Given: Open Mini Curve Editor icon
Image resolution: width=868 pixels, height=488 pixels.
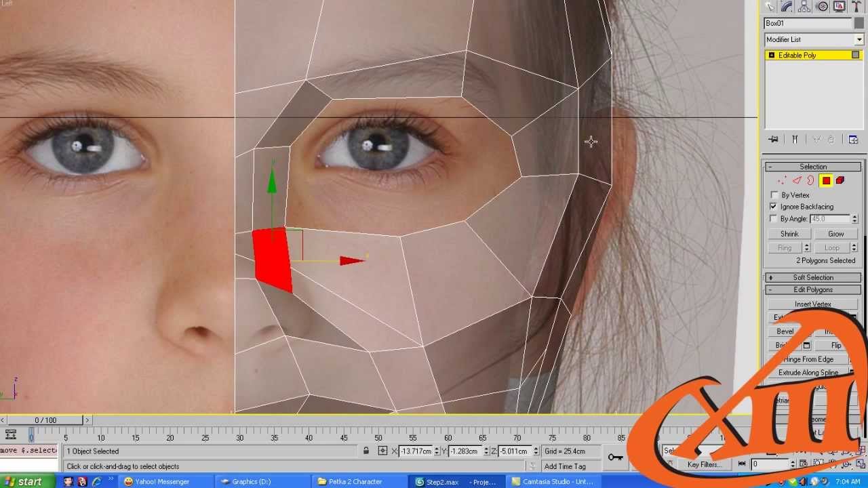Looking at the screenshot, I should click(10, 435).
